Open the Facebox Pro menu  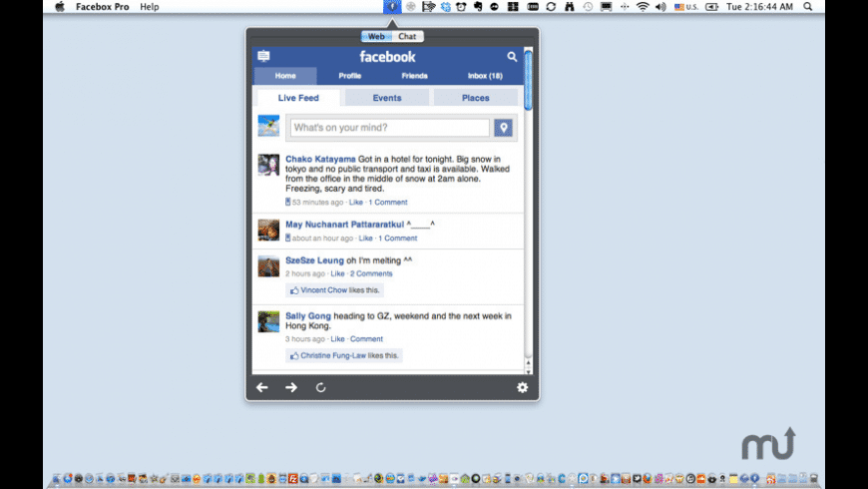click(x=103, y=7)
